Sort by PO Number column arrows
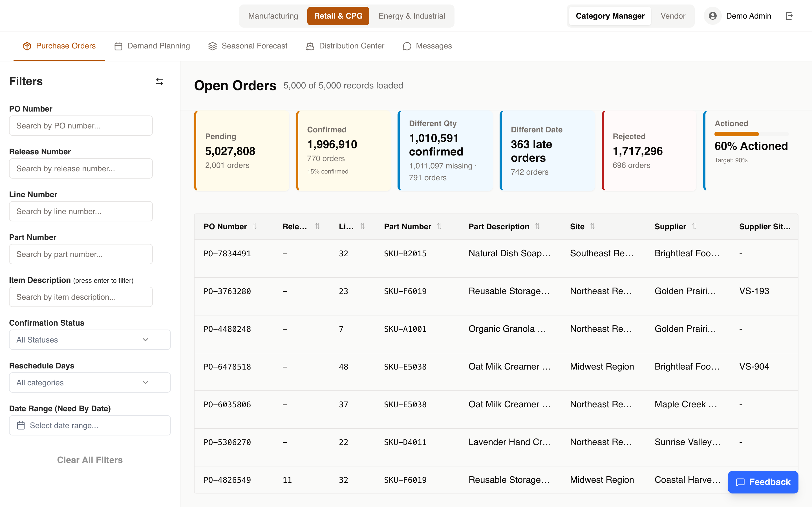This screenshot has height=507, width=812. pos(255,226)
